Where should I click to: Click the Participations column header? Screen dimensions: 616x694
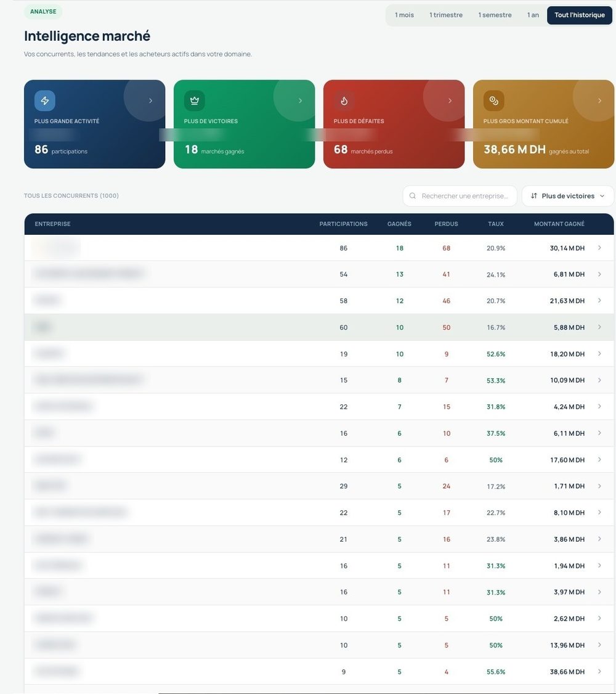(344, 224)
